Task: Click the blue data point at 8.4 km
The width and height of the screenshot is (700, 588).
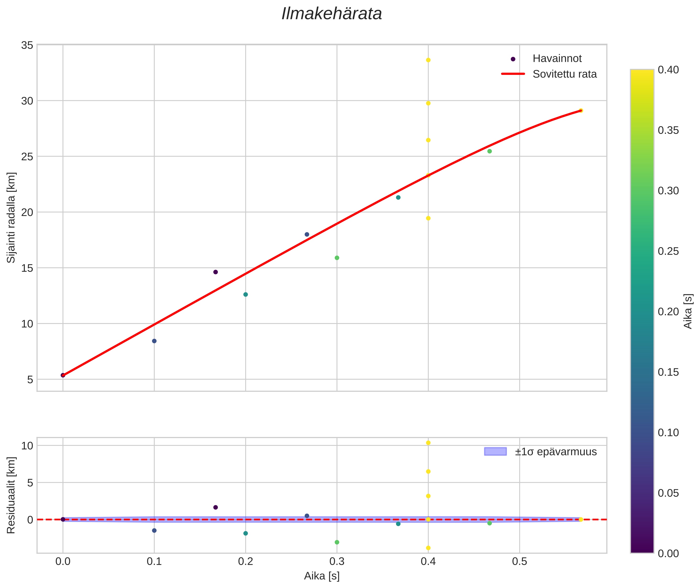Action: [154, 341]
